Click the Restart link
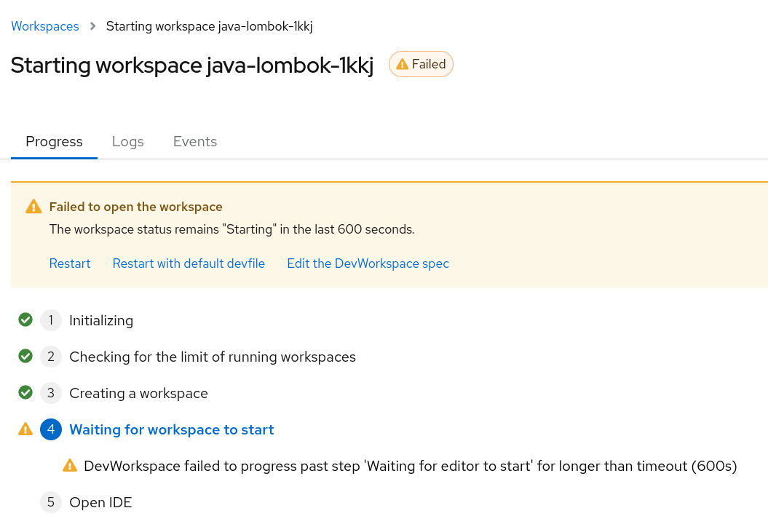Viewport: 768px width, 532px height. click(x=70, y=263)
